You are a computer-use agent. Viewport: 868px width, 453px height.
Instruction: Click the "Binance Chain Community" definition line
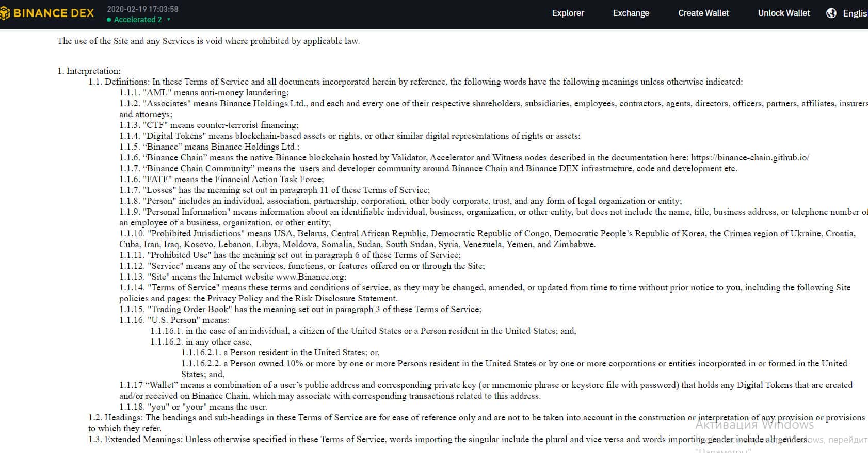[428, 169]
